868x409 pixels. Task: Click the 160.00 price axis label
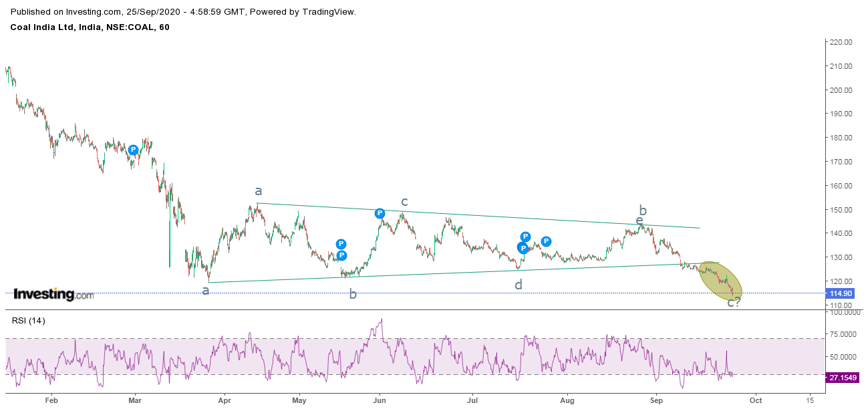click(841, 185)
